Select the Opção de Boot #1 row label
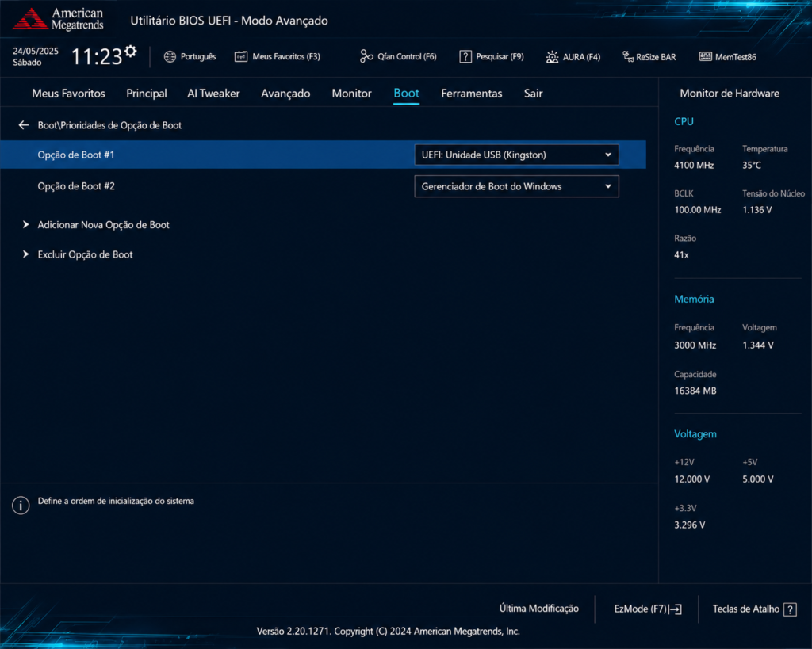 click(x=76, y=155)
